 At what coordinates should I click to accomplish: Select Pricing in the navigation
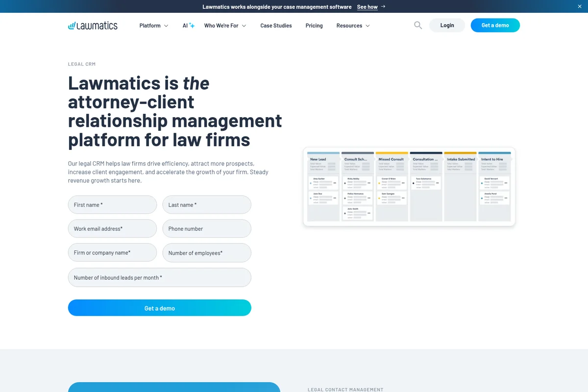[314, 25]
